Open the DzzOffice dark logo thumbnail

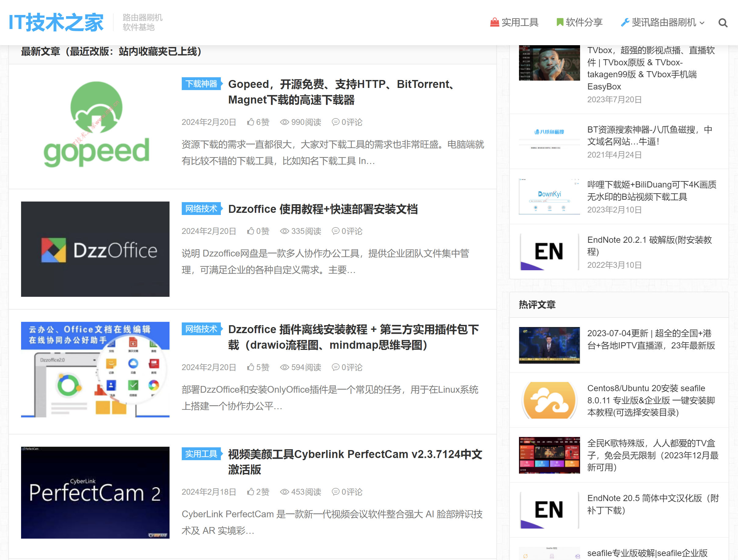click(x=95, y=249)
